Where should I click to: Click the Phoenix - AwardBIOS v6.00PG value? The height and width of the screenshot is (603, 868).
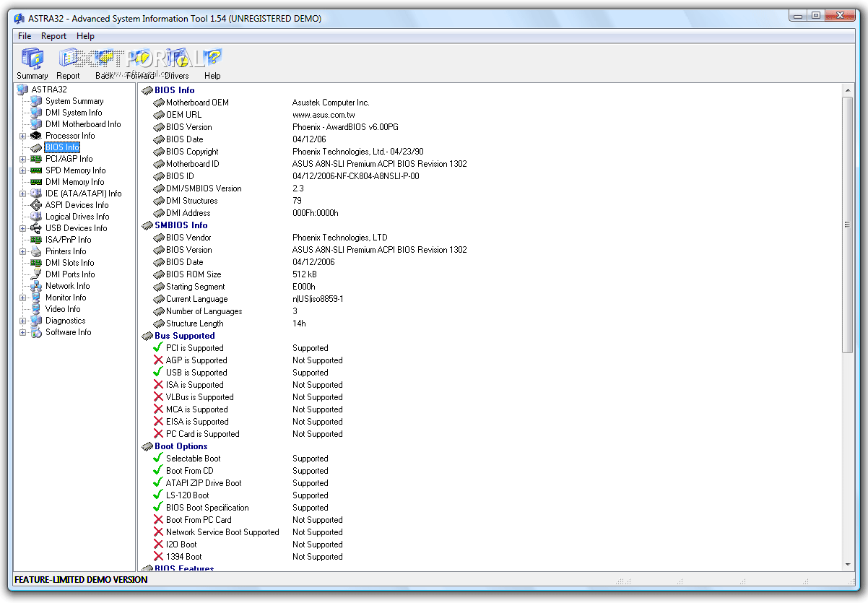coord(345,127)
